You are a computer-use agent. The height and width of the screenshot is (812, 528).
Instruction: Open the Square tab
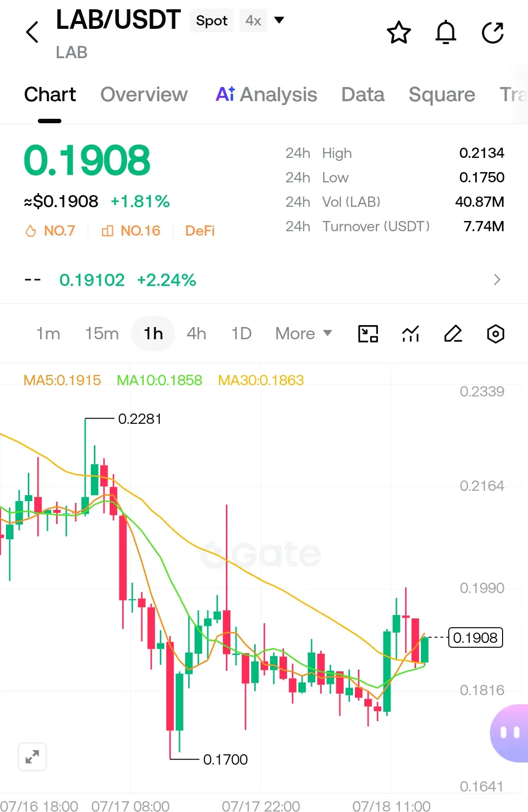[442, 94]
